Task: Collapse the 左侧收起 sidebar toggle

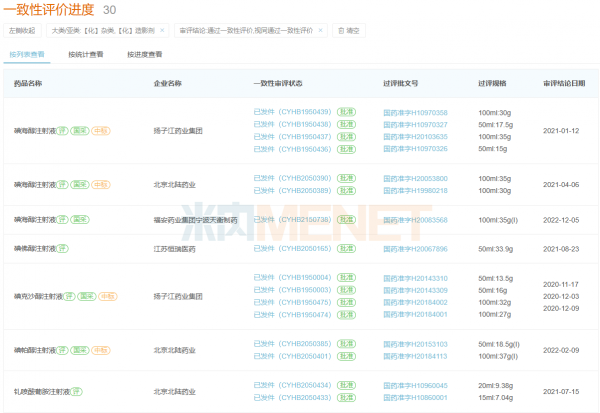Action: (23, 31)
